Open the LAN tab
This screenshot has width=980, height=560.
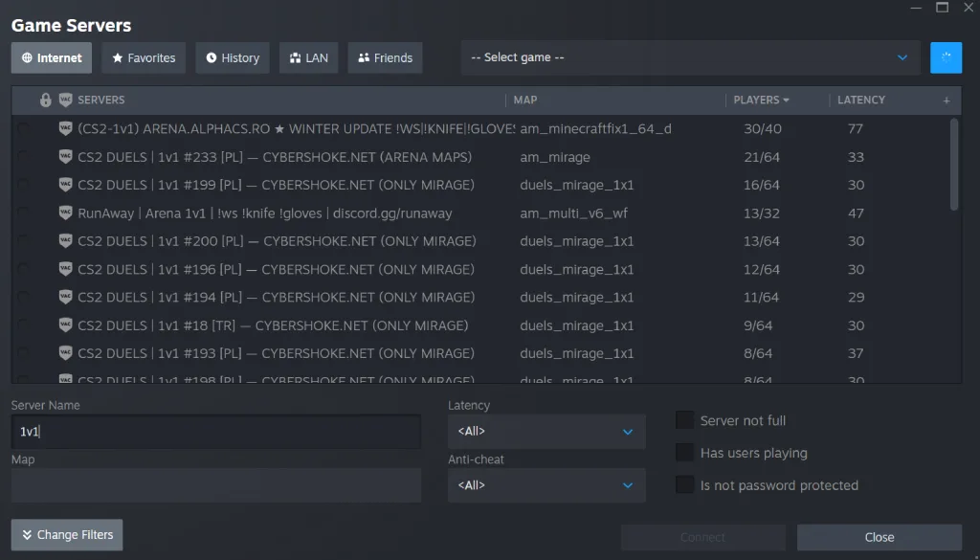309,57
